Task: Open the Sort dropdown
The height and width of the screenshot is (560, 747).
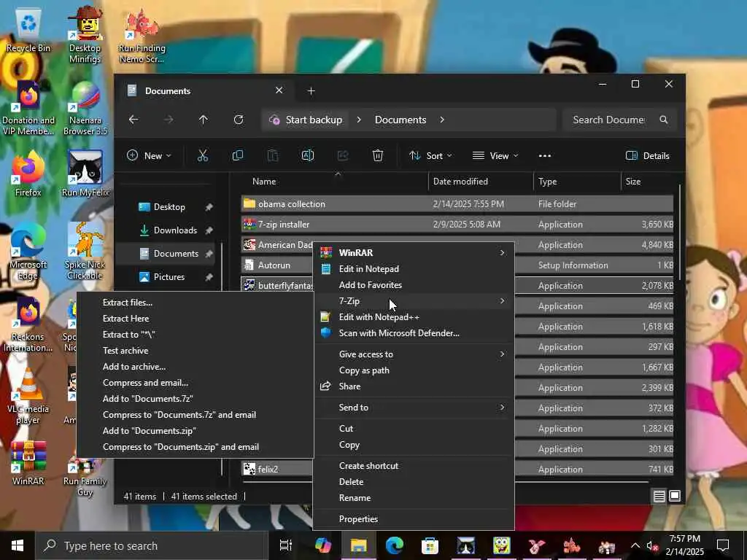Action: (x=430, y=156)
